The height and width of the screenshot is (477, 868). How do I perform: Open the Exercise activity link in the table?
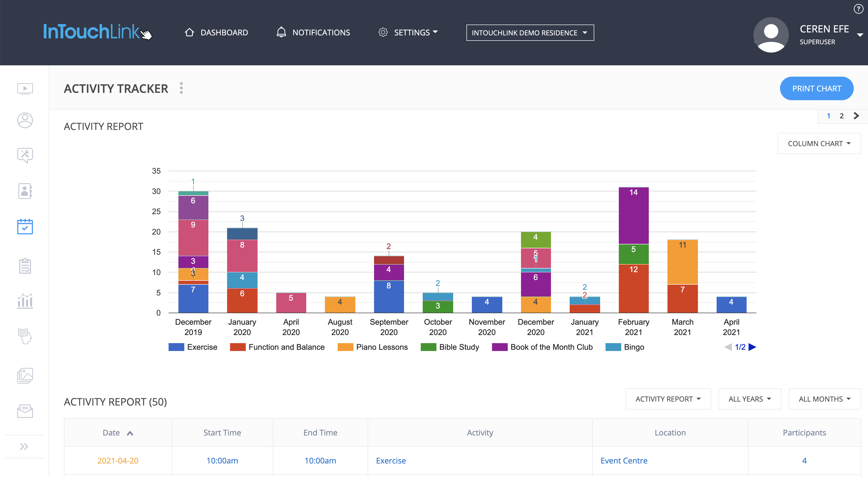391,461
